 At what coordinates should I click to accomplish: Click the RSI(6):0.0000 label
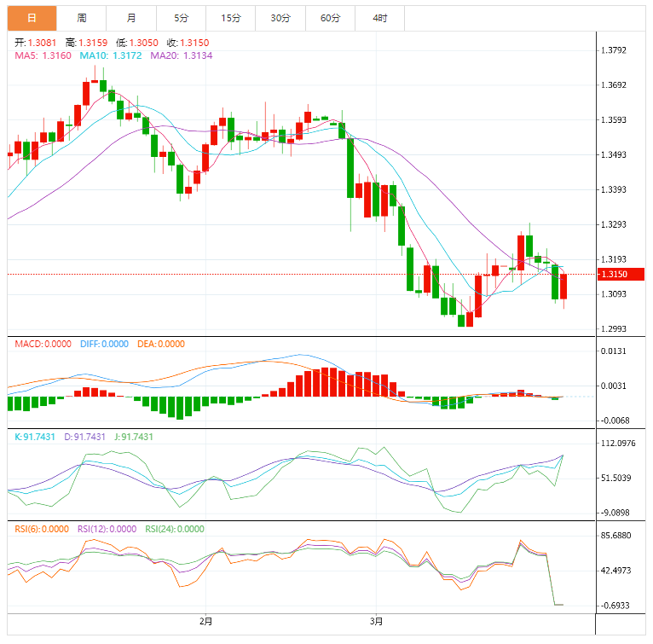click(42, 529)
